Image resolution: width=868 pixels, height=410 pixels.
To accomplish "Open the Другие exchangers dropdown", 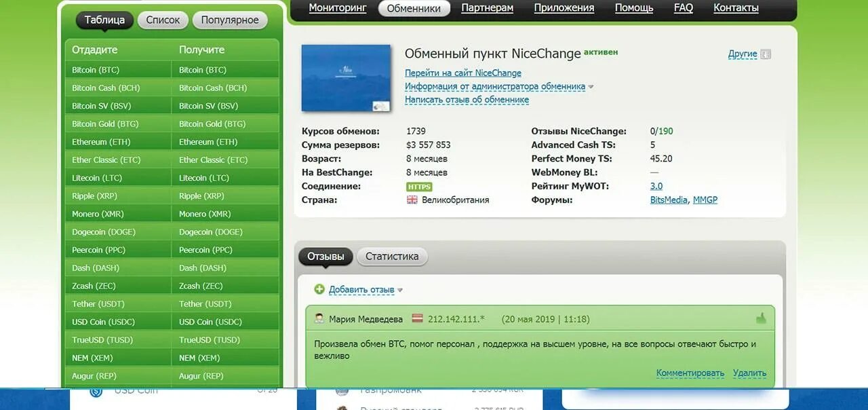I will pos(743,54).
